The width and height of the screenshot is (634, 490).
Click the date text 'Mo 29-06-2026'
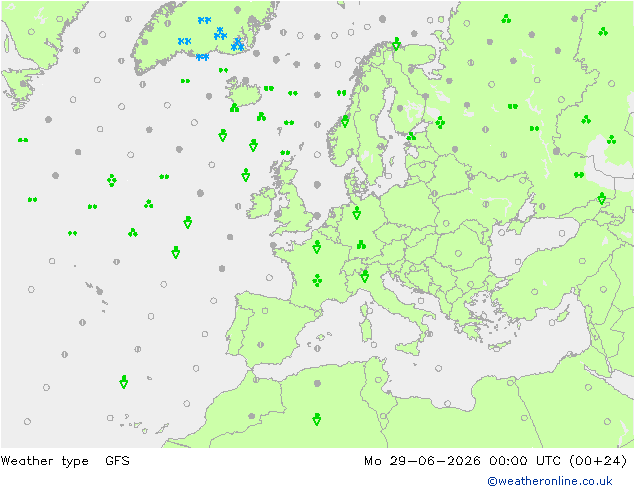(x=422, y=460)
